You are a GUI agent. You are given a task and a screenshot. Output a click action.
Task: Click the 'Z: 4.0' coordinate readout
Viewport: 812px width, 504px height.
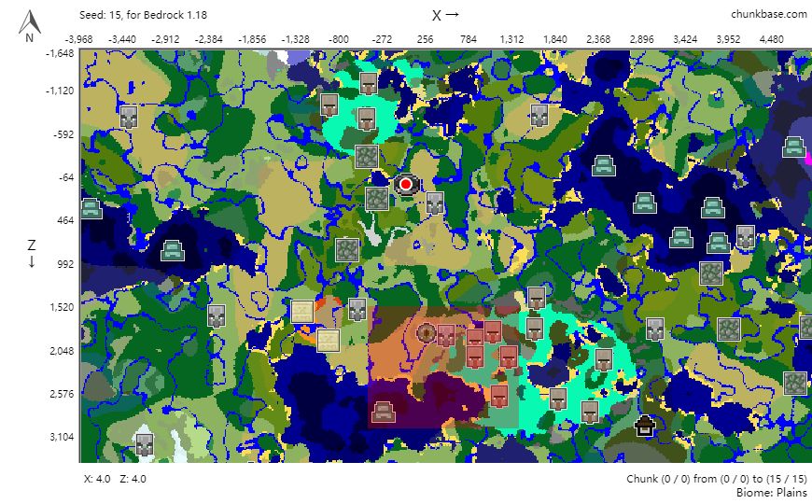coord(133,479)
